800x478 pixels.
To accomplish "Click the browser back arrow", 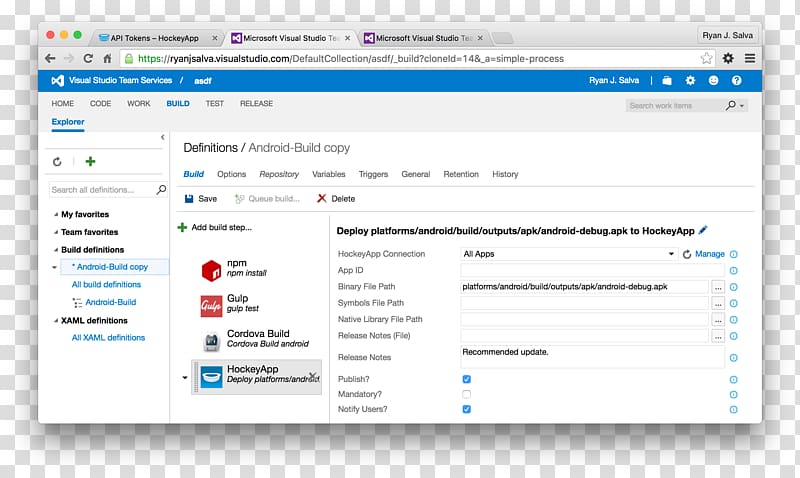I will (x=50, y=59).
